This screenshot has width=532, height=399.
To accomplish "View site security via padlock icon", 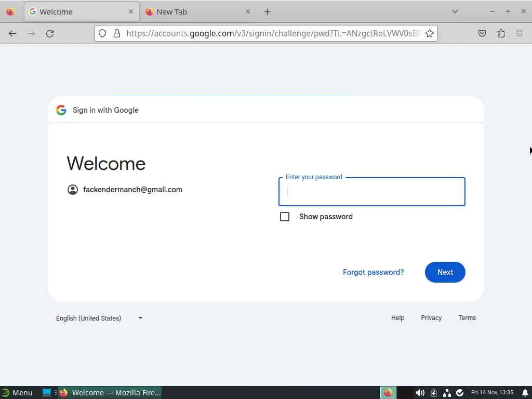I will 117,33.
